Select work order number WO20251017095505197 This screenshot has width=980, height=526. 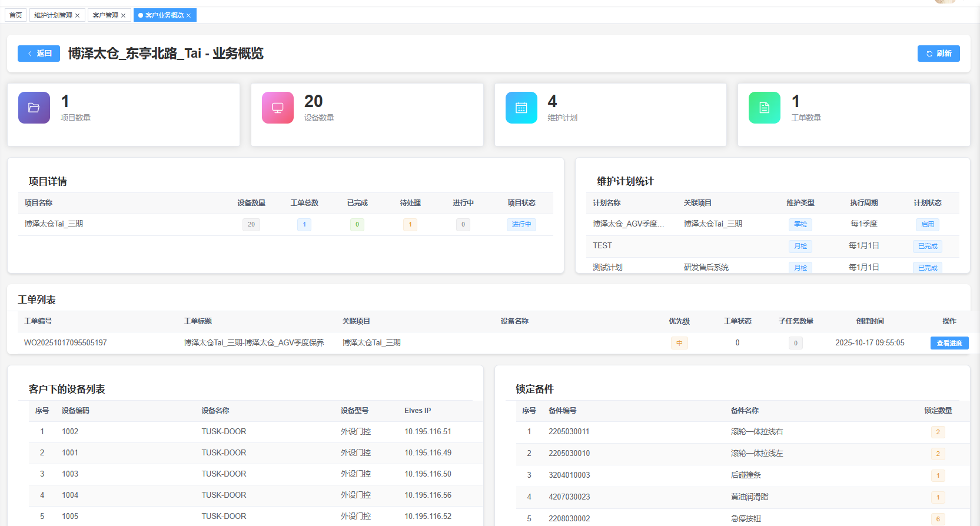point(65,343)
